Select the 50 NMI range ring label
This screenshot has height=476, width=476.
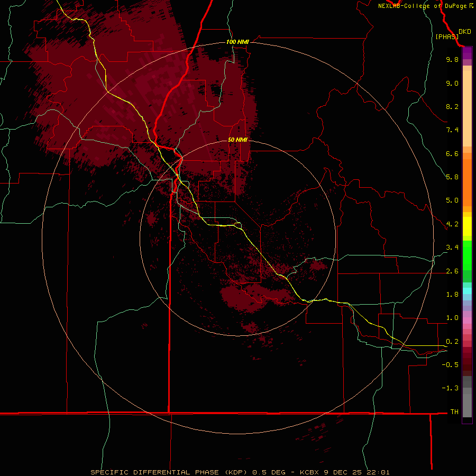click(237, 140)
